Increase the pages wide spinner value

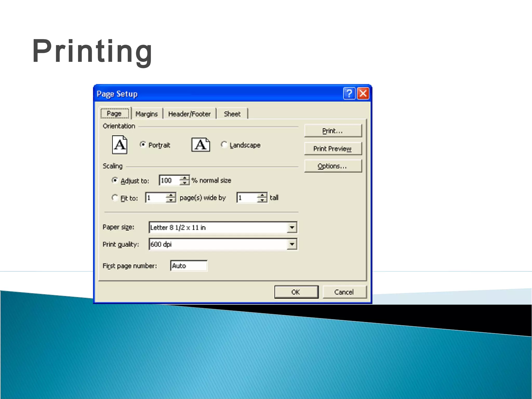[171, 195]
